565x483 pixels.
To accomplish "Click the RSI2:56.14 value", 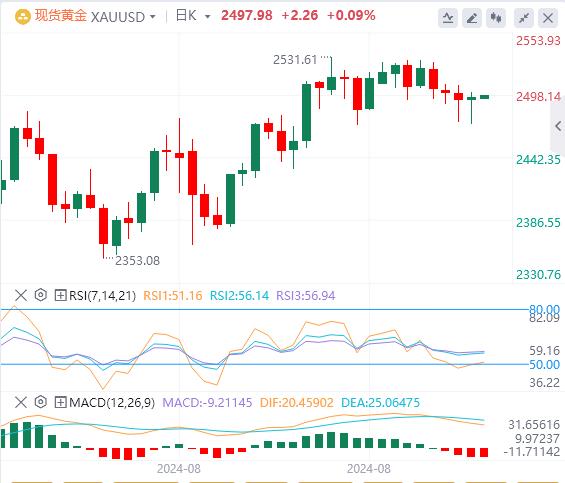I will (239, 296).
